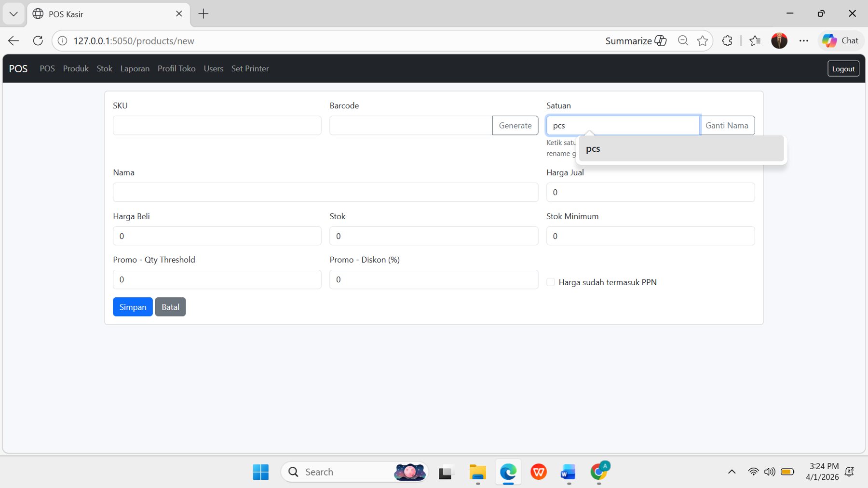Click the back navigation arrow
Viewport: 868px width, 488px height.
tap(13, 40)
